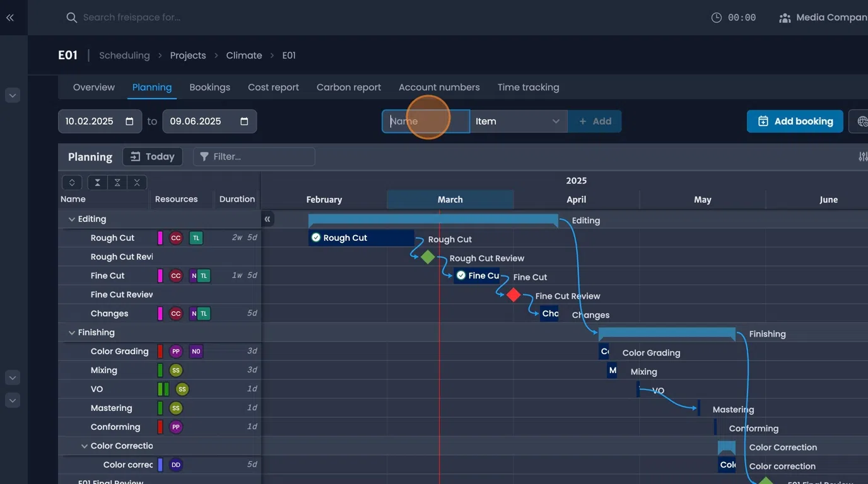Collapse the Editing group
The width and height of the screenshot is (868, 484).
tap(71, 219)
